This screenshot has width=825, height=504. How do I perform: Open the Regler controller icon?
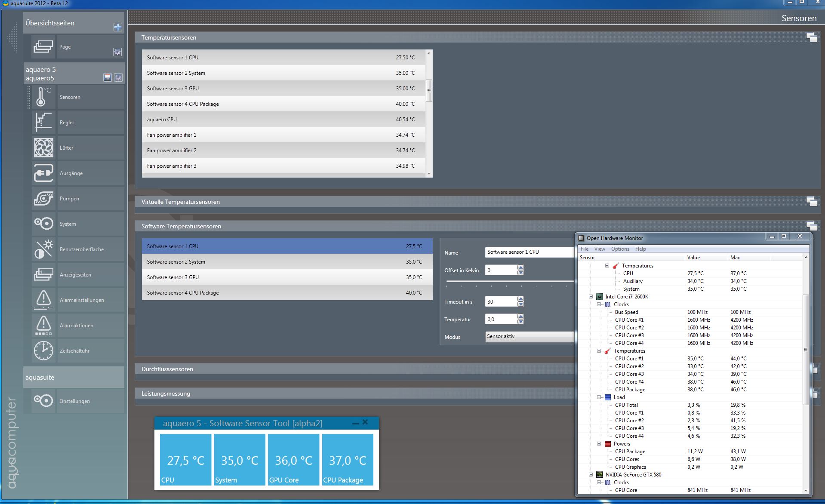43,123
